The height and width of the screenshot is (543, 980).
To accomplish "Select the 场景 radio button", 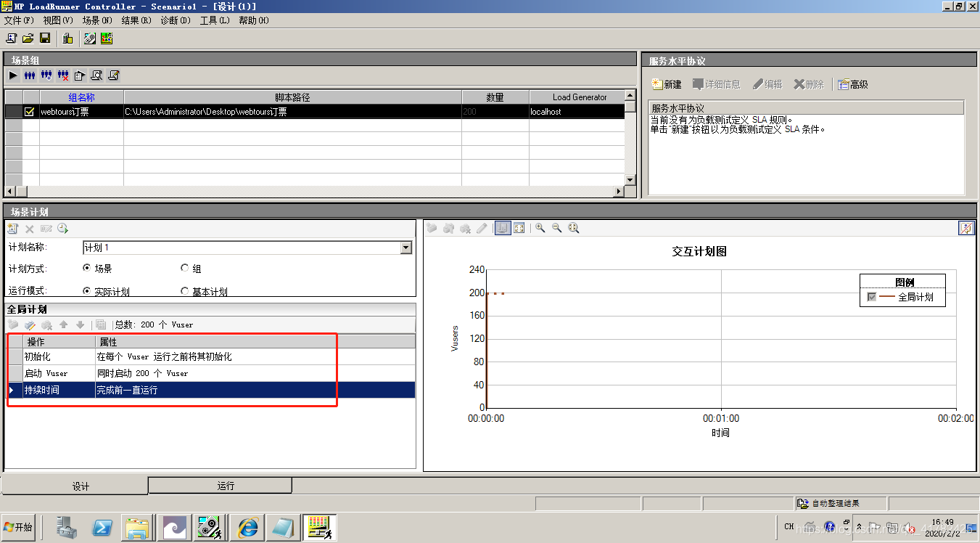I will click(87, 268).
